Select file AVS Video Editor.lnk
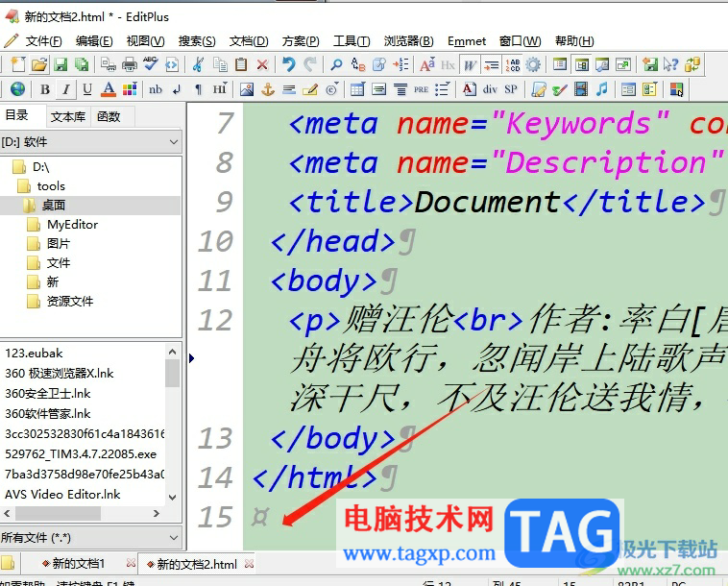This screenshot has width=728, height=586. tap(62, 495)
